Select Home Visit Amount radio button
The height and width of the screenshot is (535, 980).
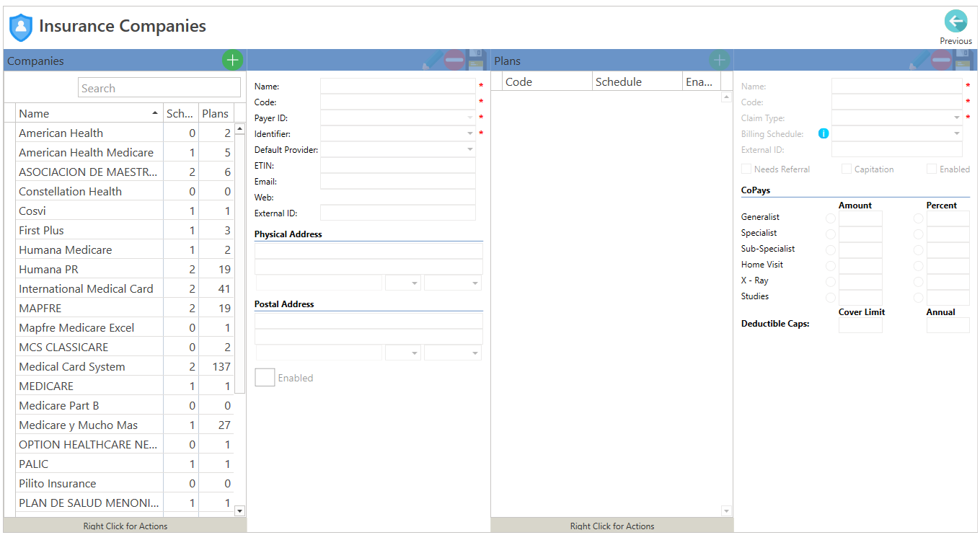pyautogui.click(x=831, y=265)
